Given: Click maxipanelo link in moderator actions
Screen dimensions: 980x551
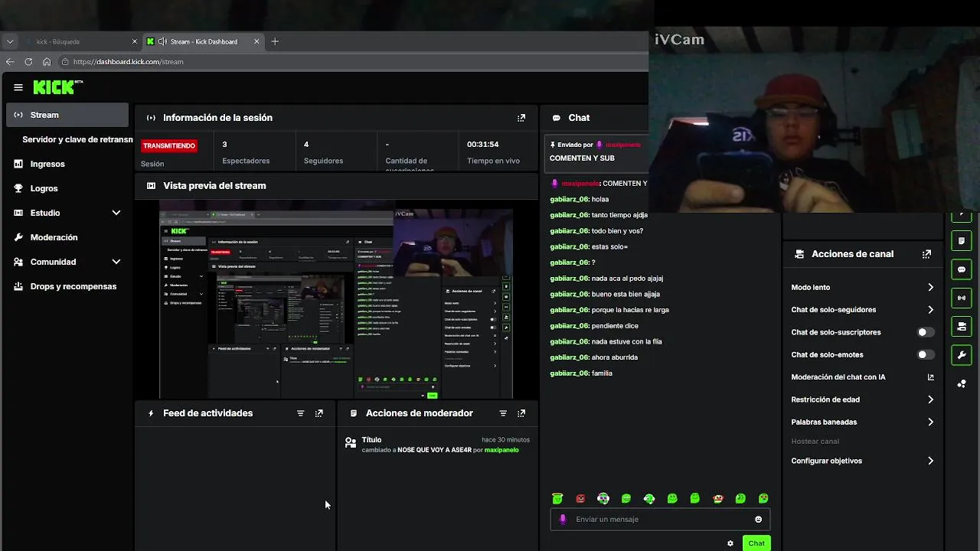Looking at the screenshot, I should (501, 450).
